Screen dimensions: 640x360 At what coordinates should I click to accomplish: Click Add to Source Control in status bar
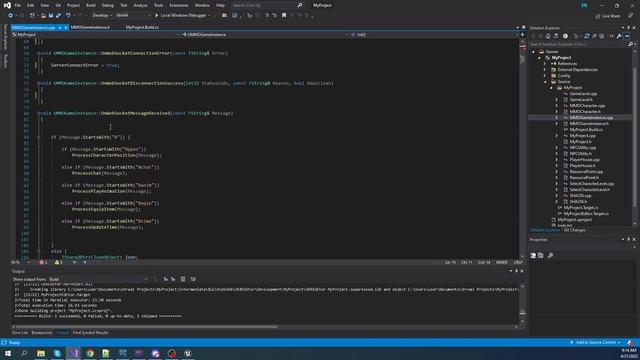pyautogui.click(x=596, y=342)
